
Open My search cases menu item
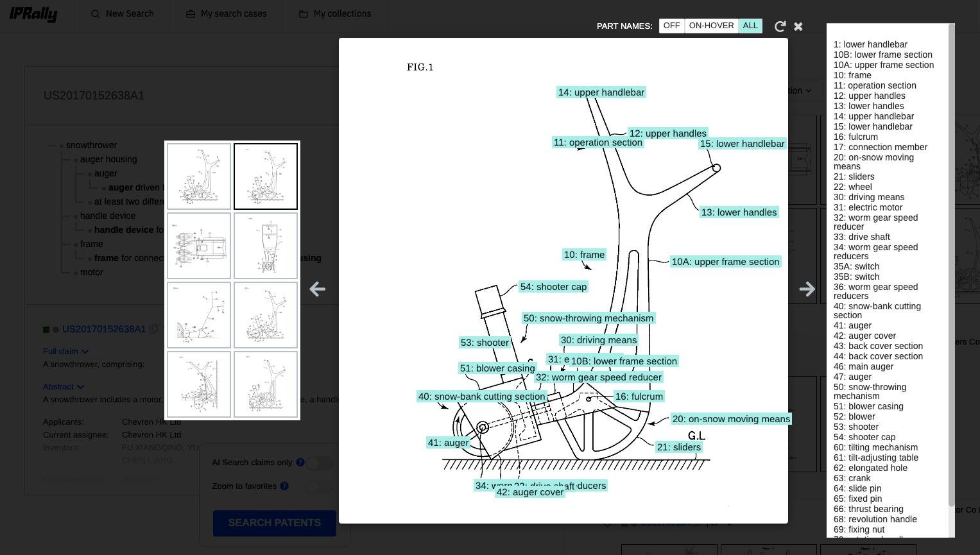[227, 14]
